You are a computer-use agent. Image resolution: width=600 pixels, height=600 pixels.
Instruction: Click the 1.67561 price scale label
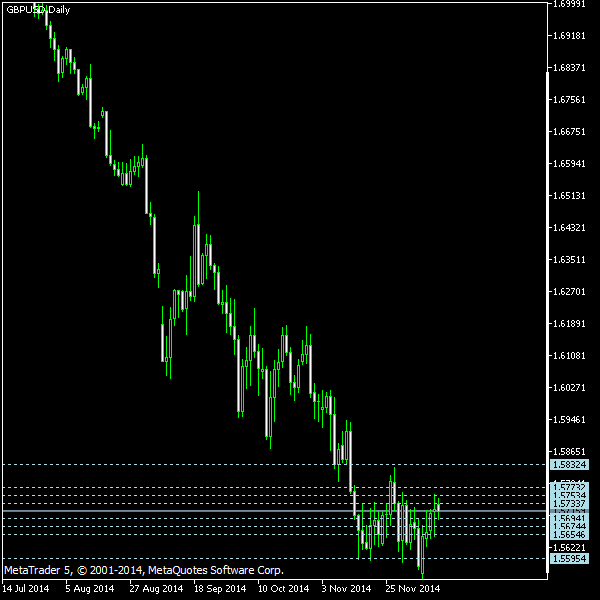[569, 100]
